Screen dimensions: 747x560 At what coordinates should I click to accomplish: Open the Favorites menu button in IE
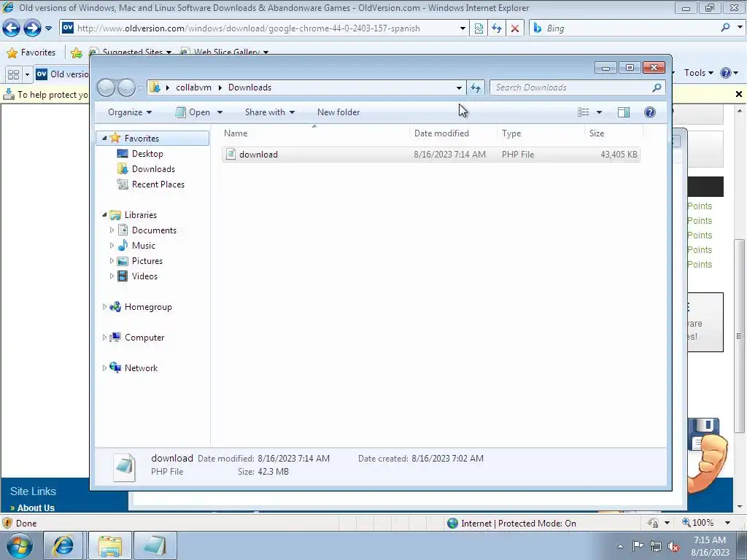[31, 52]
